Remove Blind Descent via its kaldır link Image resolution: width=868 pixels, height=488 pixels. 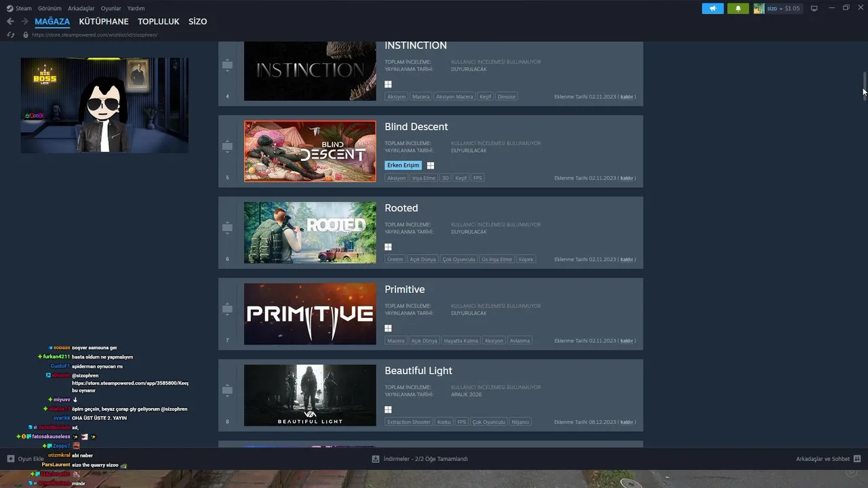click(x=627, y=178)
